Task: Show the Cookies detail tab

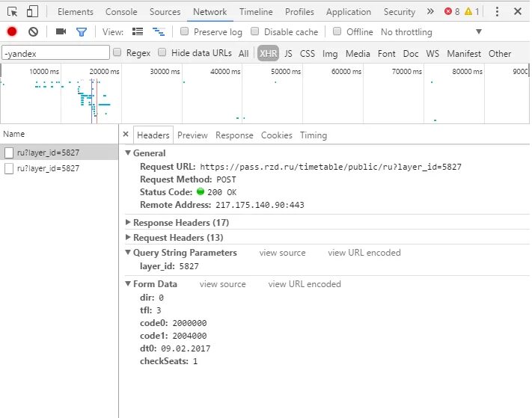Action: pyautogui.click(x=277, y=135)
